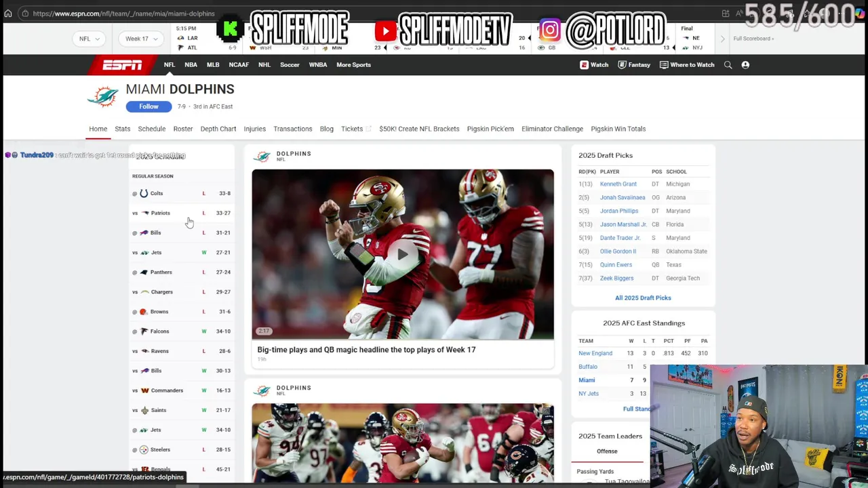868x488 pixels.
Task: Switch to the Transactions tab
Action: [293, 129]
